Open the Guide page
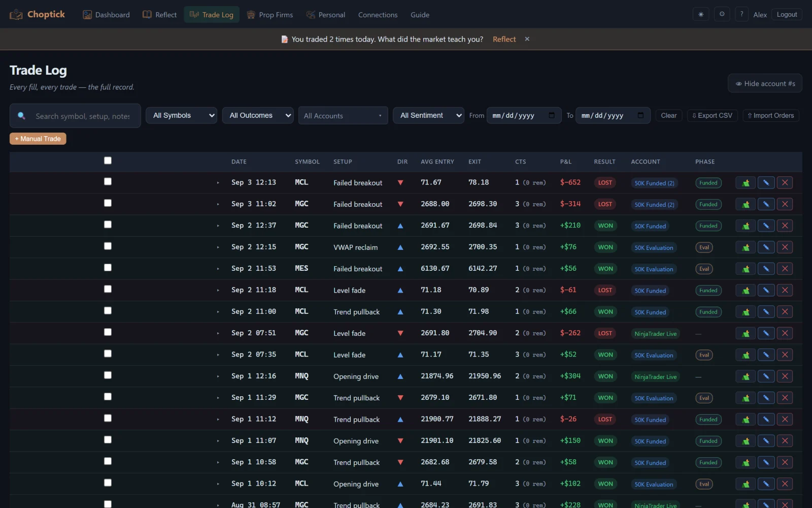 [x=420, y=15]
